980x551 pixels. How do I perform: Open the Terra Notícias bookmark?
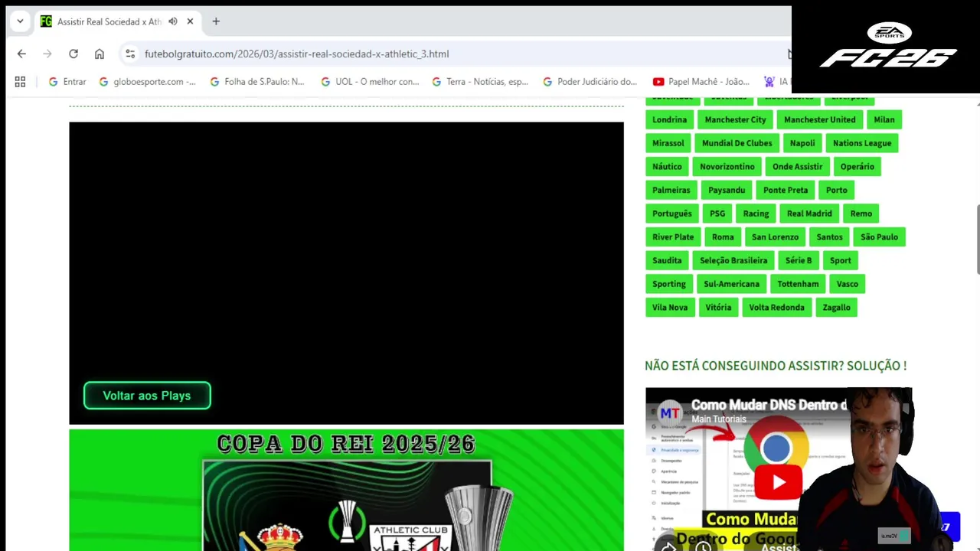(x=480, y=81)
